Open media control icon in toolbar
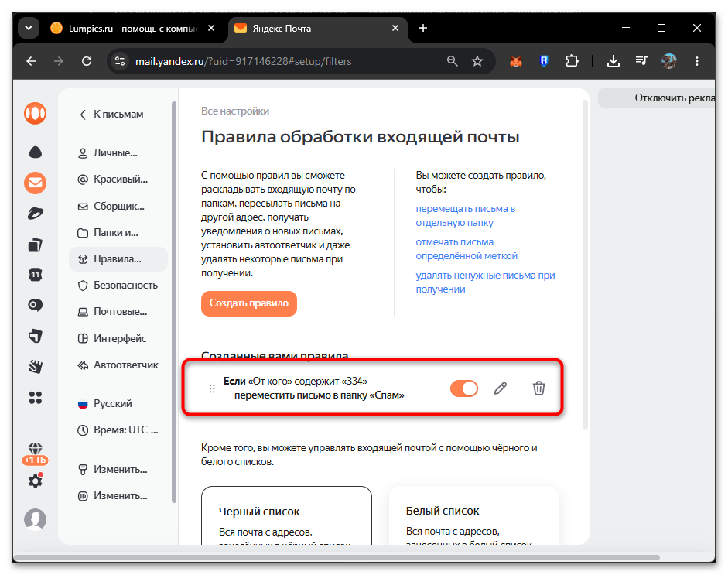 coord(641,61)
